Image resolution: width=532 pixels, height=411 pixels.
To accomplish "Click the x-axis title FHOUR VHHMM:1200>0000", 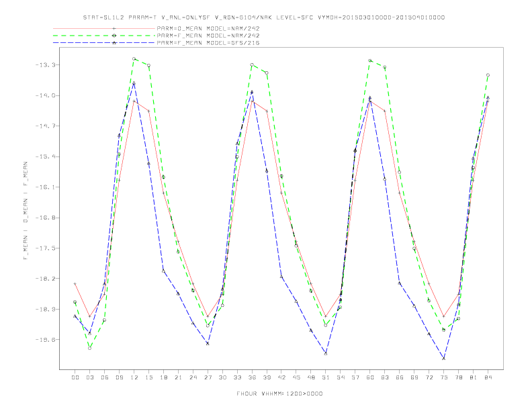I will [279, 394].
